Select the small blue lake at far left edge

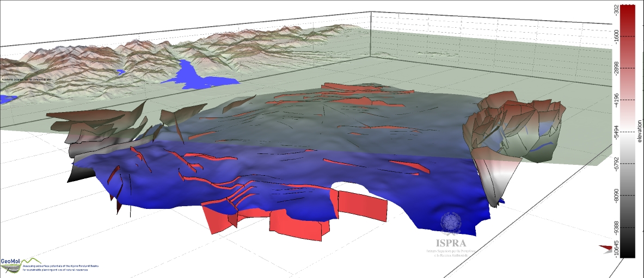coord(8,98)
